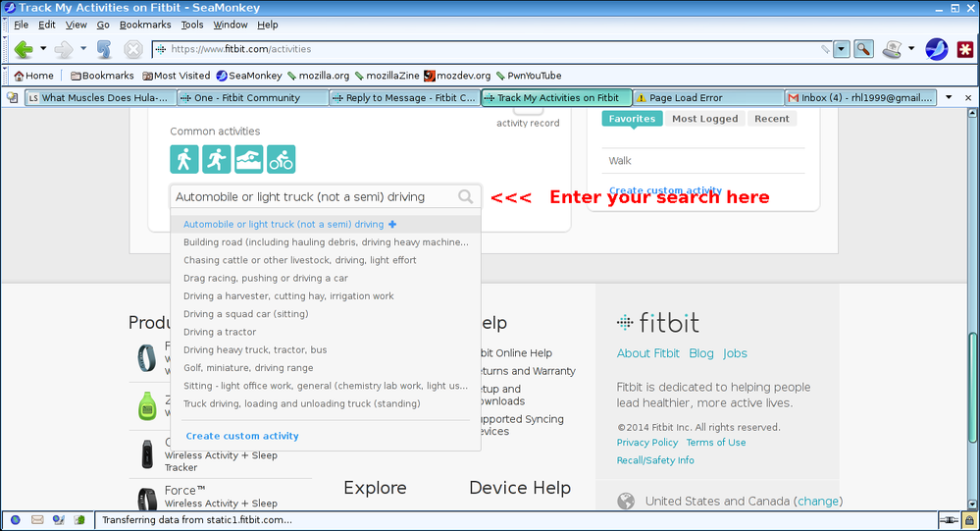
Task: Click the stop loading button
Action: [x=133, y=49]
